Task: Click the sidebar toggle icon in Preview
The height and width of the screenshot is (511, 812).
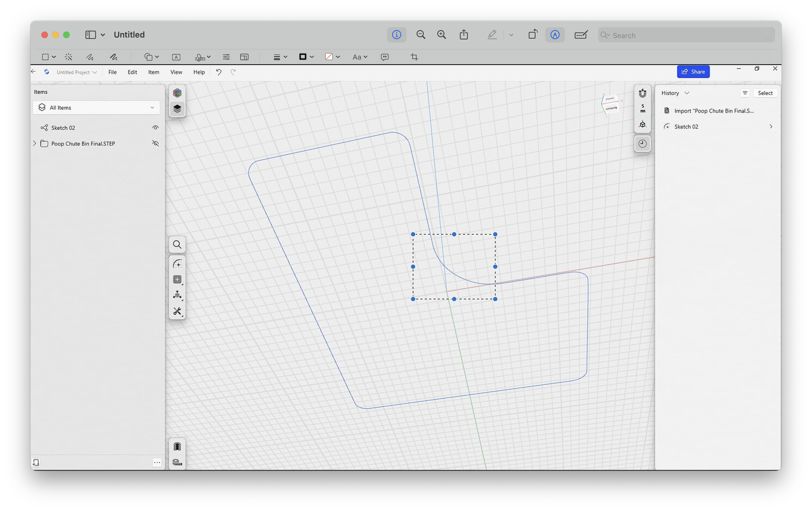Action: click(x=90, y=35)
